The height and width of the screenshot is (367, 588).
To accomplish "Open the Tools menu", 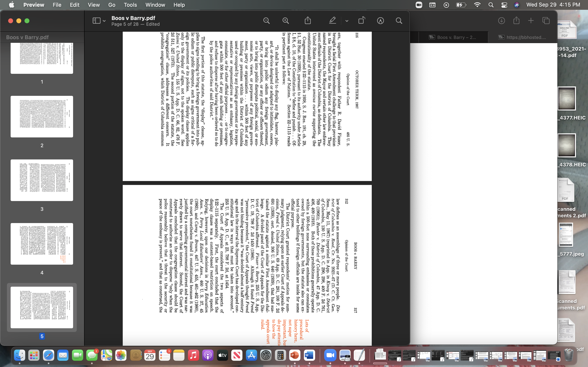I will coord(130,5).
